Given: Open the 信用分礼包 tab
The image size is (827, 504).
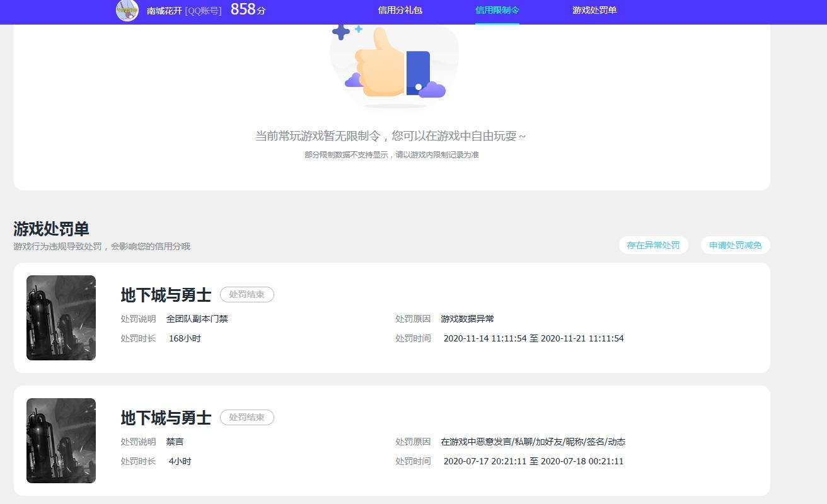Looking at the screenshot, I should (400, 11).
